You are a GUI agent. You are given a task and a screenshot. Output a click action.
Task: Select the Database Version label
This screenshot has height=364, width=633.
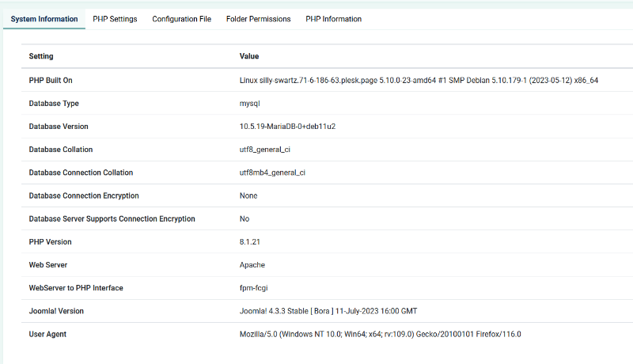[59, 127]
